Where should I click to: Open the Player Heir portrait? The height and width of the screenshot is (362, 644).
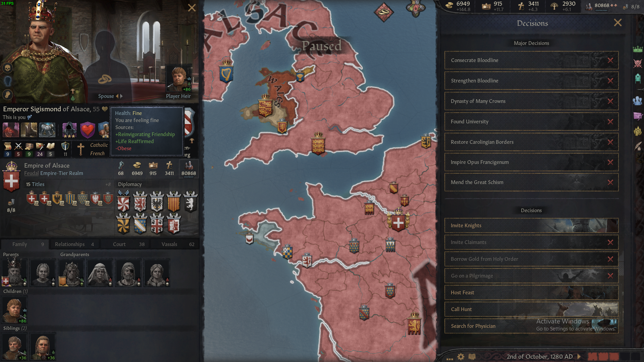pyautogui.click(x=179, y=79)
